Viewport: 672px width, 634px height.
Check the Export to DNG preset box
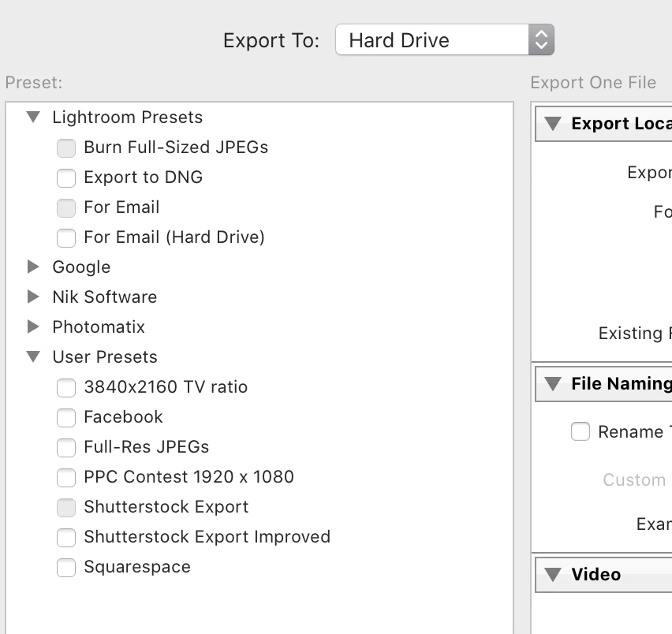point(66,177)
